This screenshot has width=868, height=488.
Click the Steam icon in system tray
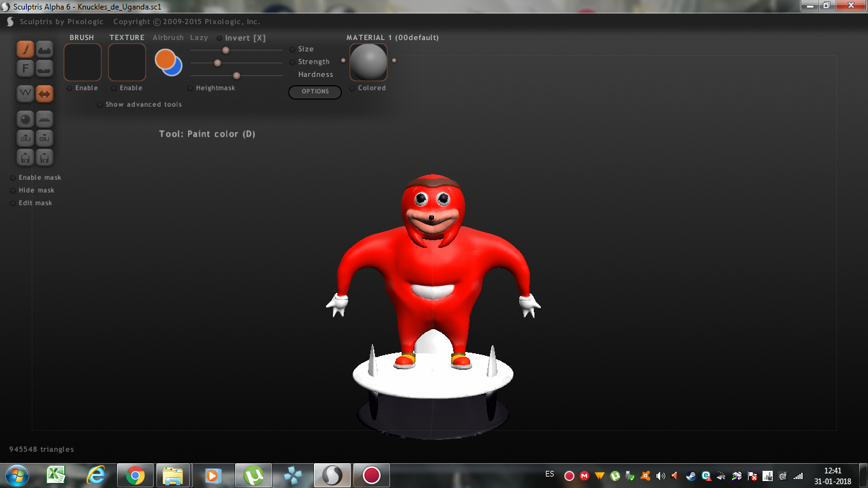[691, 475]
